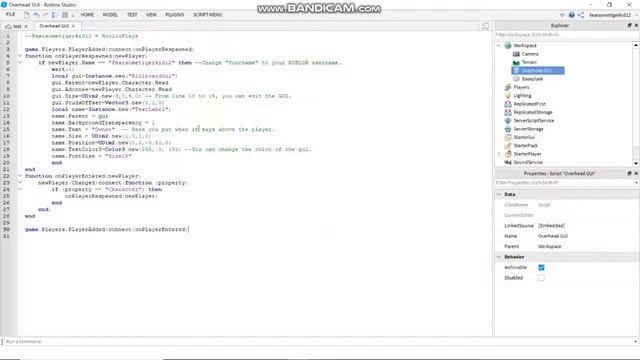This screenshot has height=360, width=640.
Task: Open the FILE menu
Action: [x=10, y=14]
